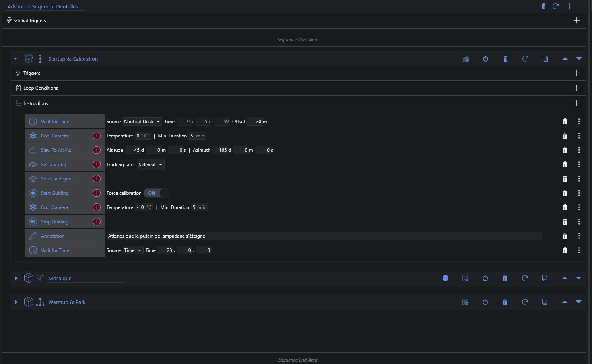The image size is (592, 364).
Task: Delete the whole Advanced Sequence Dentelles
Action: click(543, 6)
